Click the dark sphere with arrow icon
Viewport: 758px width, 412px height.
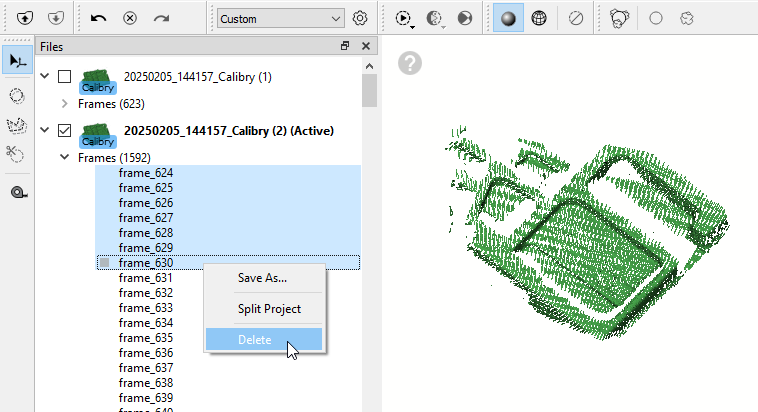(x=465, y=18)
